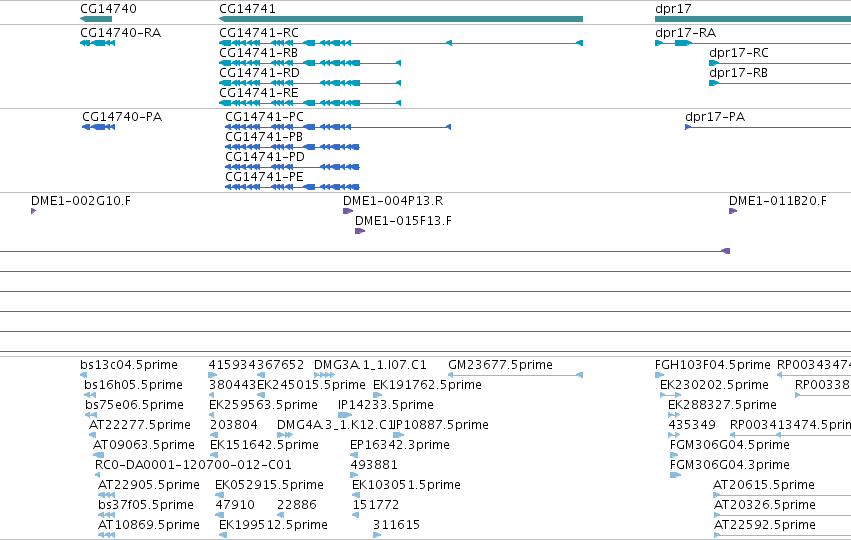Screen dimensions: 851x540
Task: Select EST GM23677.5prime
Action: click(x=500, y=365)
